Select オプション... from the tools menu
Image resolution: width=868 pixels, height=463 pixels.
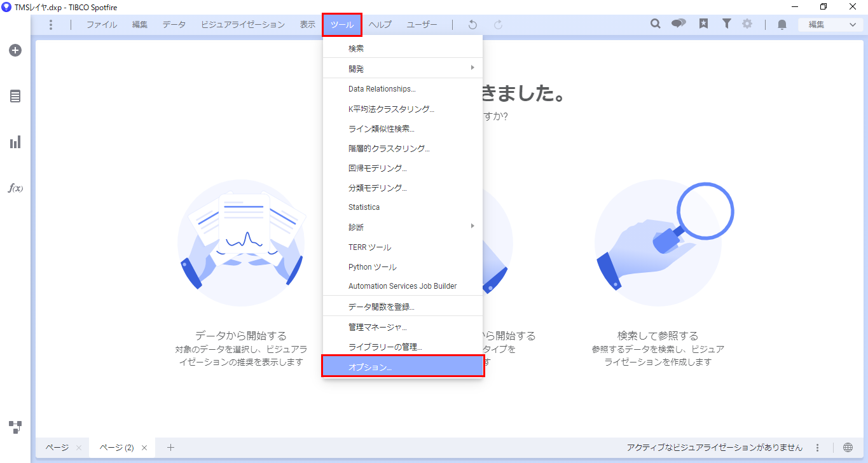tap(402, 367)
